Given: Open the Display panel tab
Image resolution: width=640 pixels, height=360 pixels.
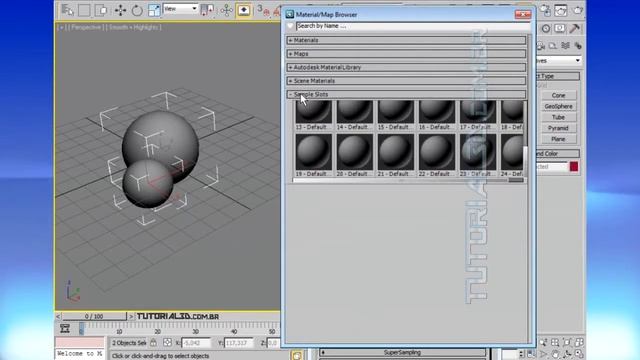Looking at the screenshot, I should (560, 29).
